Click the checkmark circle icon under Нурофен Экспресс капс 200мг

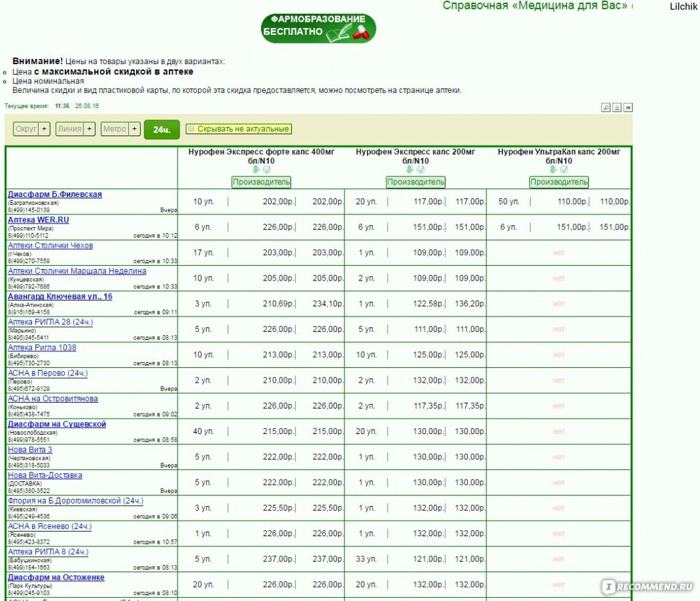(420, 170)
